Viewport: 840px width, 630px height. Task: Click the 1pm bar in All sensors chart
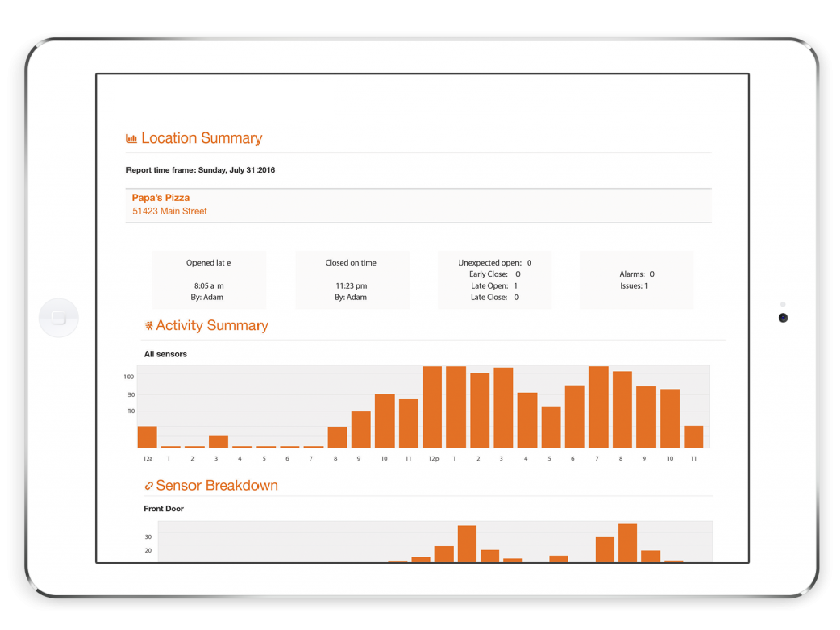(456, 407)
